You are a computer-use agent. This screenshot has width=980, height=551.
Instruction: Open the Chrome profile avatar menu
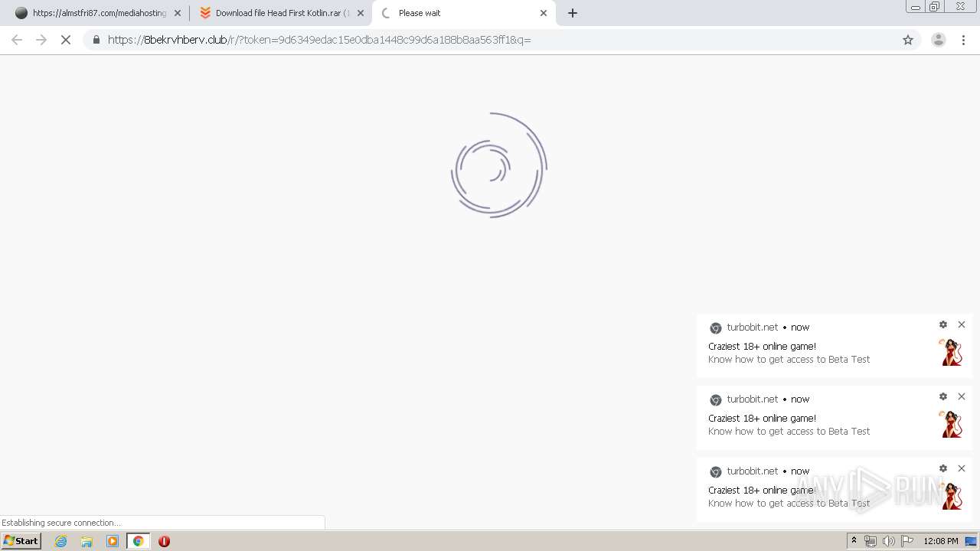tap(938, 40)
